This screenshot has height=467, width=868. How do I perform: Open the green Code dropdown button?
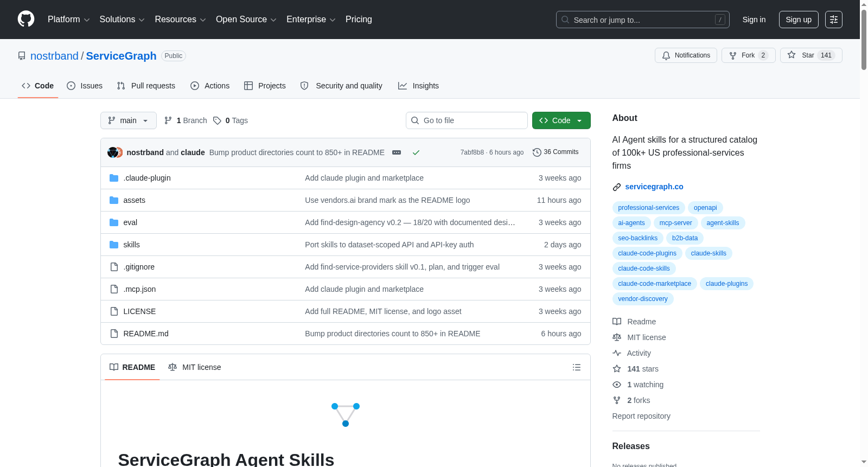[561, 120]
